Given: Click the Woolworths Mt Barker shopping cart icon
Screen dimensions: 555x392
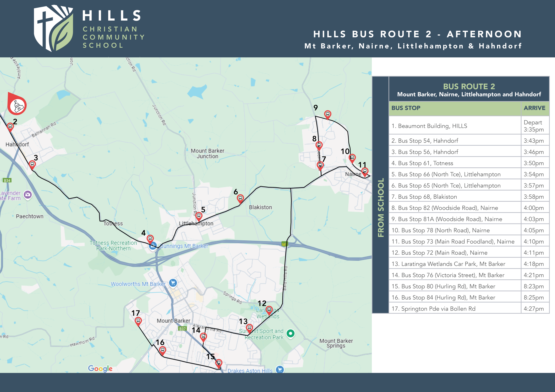Looking at the screenshot, I should tap(173, 283).
